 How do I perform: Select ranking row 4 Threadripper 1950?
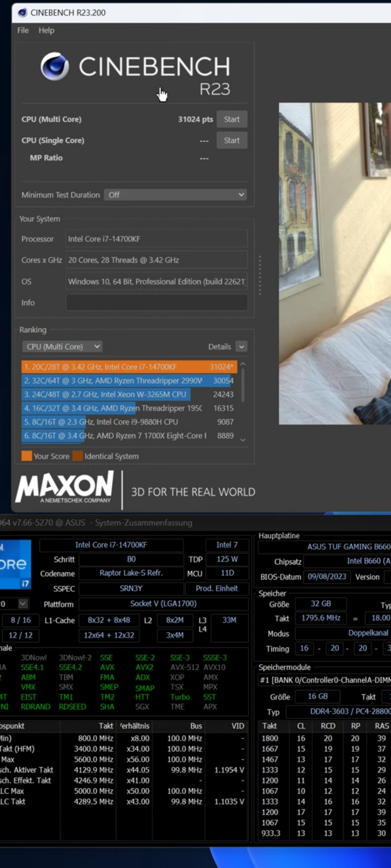[129, 408]
